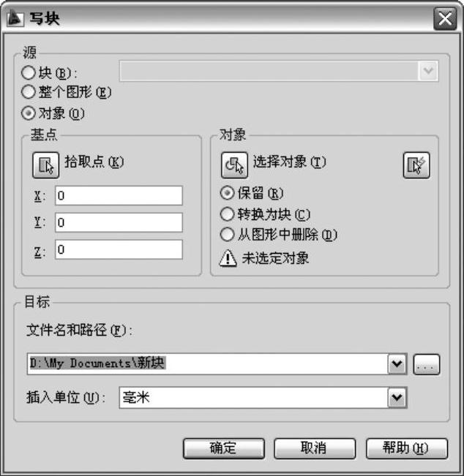Select the 保留(R) radio option
This screenshot has height=476, width=464.
(227, 193)
